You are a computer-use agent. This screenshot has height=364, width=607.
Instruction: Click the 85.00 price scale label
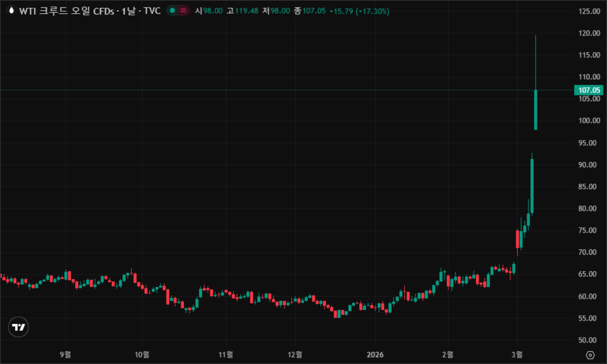[x=587, y=187]
